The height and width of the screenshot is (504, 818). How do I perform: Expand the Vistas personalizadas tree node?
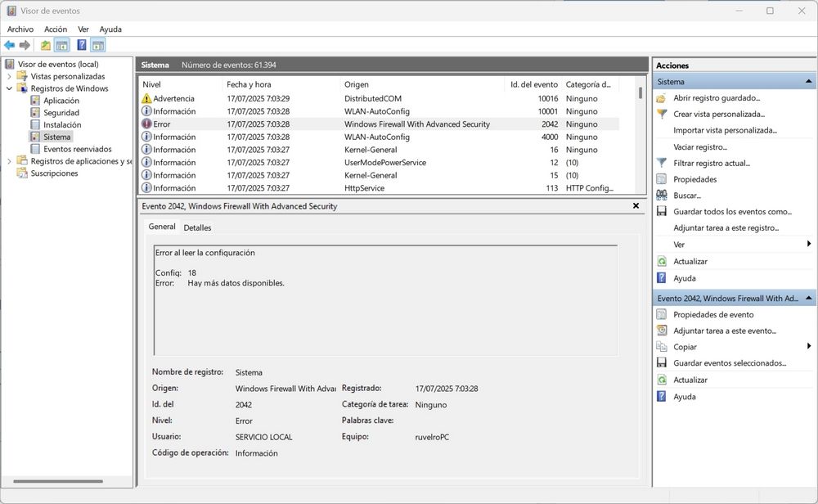[10, 76]
